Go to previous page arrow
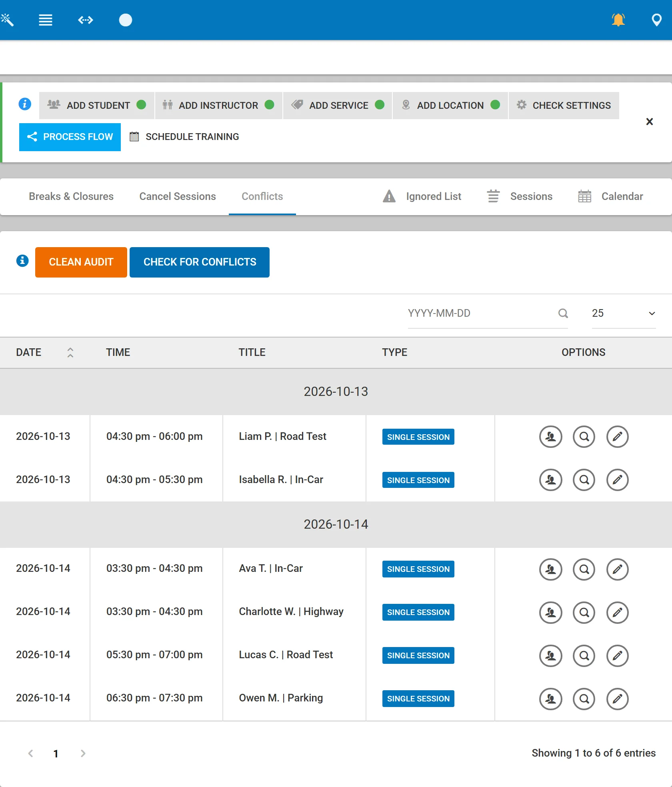The width and height of the screenshot is (672, 787). tap(30, 753)
